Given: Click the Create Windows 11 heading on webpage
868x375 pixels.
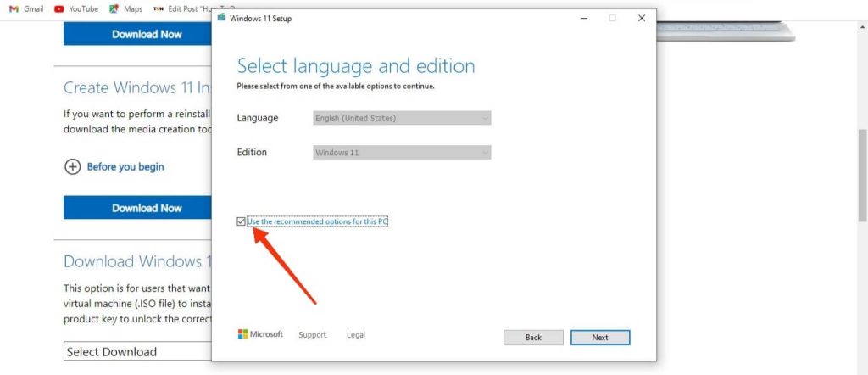Looking at the screenshot, I should (137, 87).
